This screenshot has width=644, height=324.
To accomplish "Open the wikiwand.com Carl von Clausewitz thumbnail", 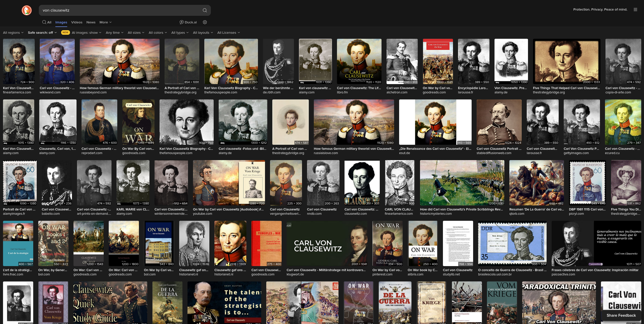I will point(57,61).
